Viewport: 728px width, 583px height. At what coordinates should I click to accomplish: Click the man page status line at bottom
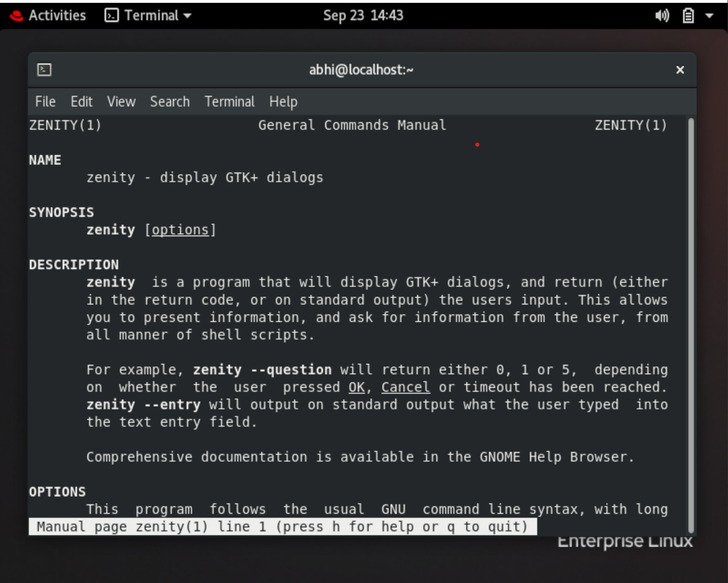[x=282, y=526]
